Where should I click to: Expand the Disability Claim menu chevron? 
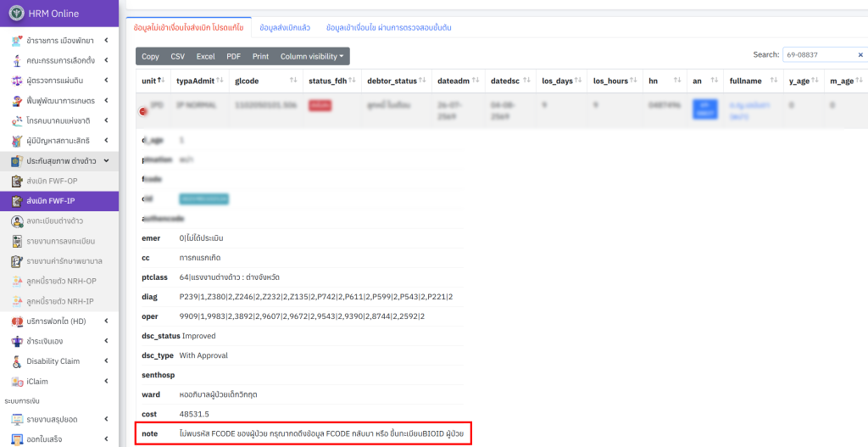tap(106, 361)
